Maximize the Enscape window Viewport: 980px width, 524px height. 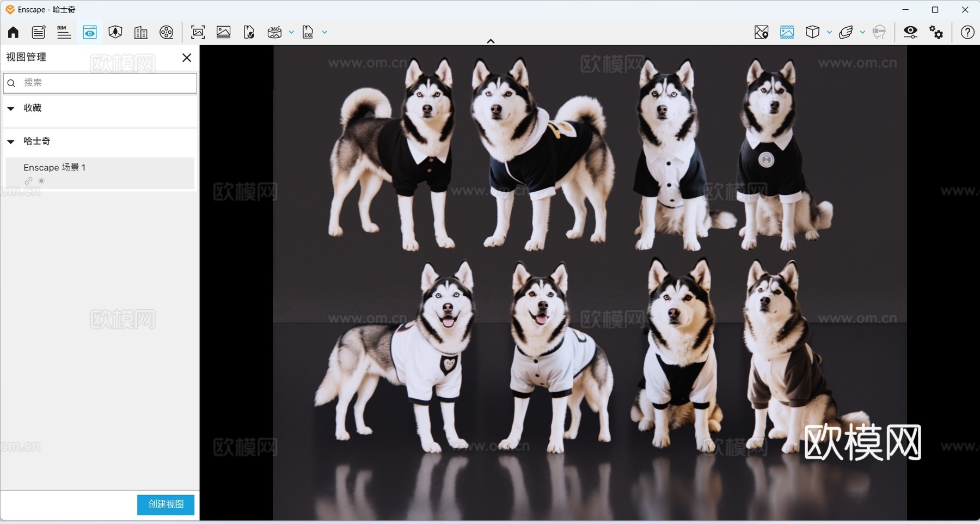935,10
